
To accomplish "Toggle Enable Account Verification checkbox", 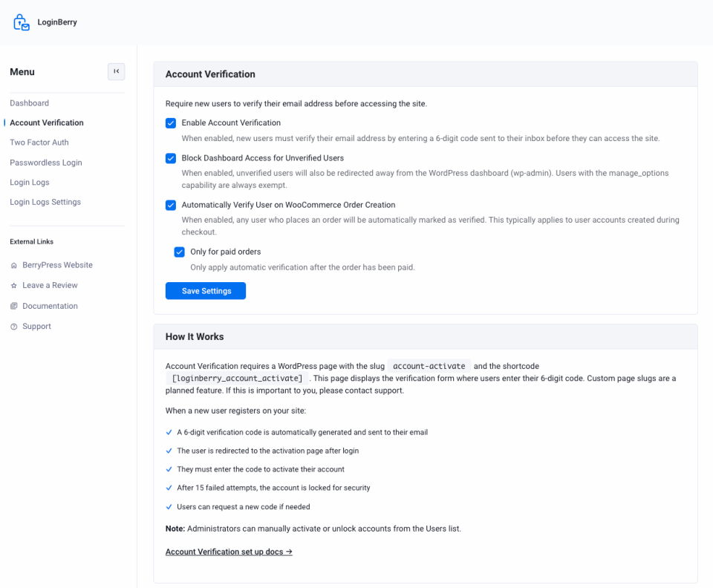I will click(x=171, y=123).
